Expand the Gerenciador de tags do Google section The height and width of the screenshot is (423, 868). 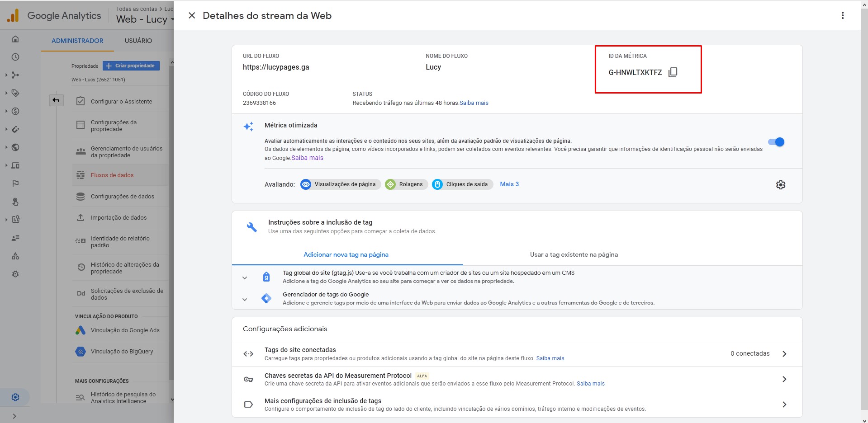245,299
